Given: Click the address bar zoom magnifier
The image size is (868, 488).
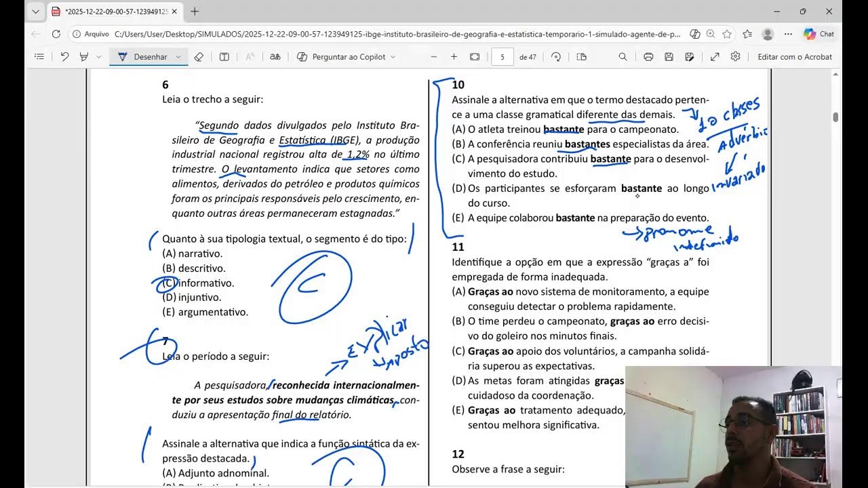Looking at the screenshot, I should coord(711,34).
